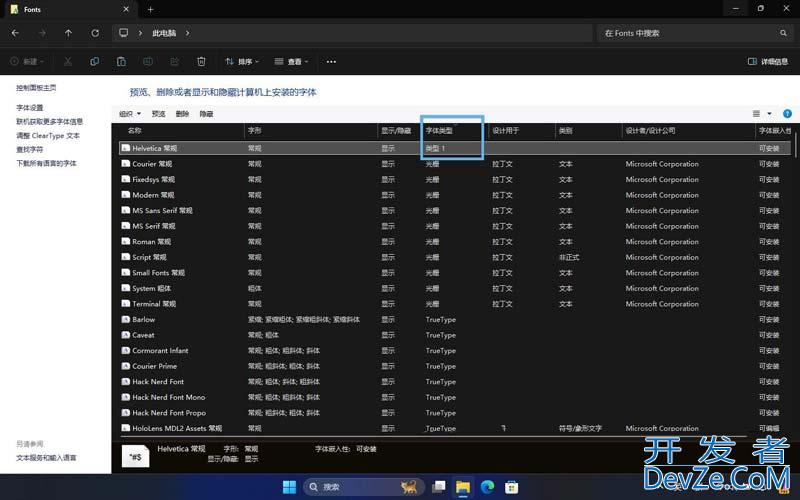Click the share icon in toolbar
Image resolution: width=800 pixels, height=500 pixels.
(x=174, y=62)
